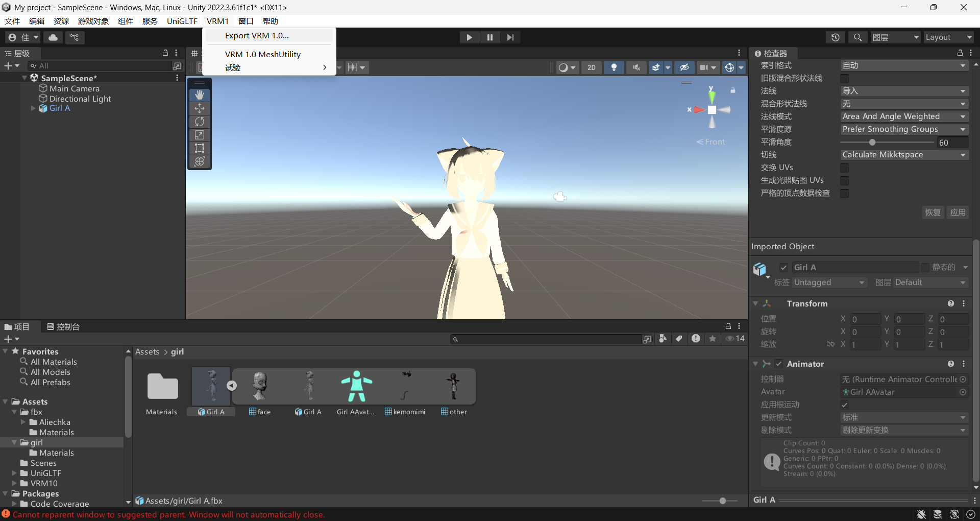Adjust project icon size slider
Image resolution: width=980 pixels, height=521 pixels.
click(x=720, y=501)
